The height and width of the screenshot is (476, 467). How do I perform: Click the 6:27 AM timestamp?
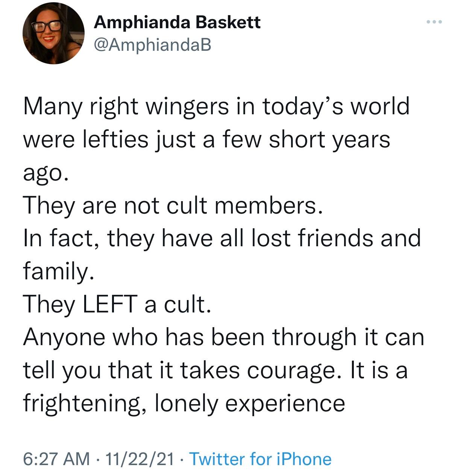(56, 459)
